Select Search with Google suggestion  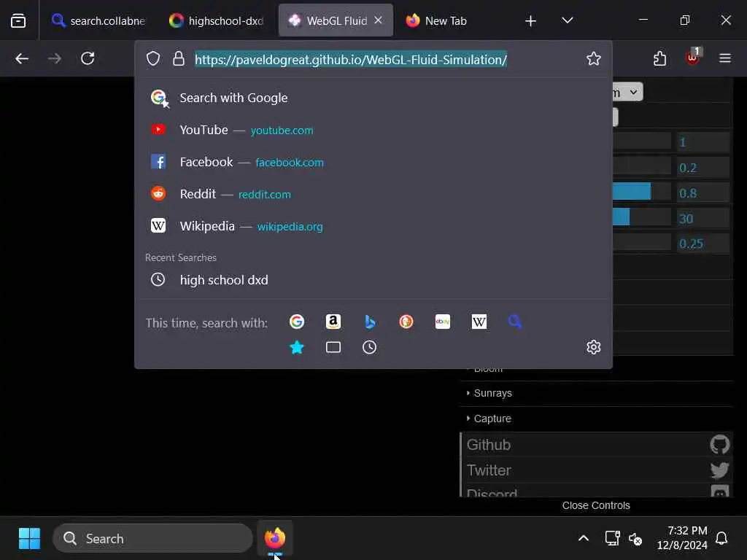pos(373,98)
